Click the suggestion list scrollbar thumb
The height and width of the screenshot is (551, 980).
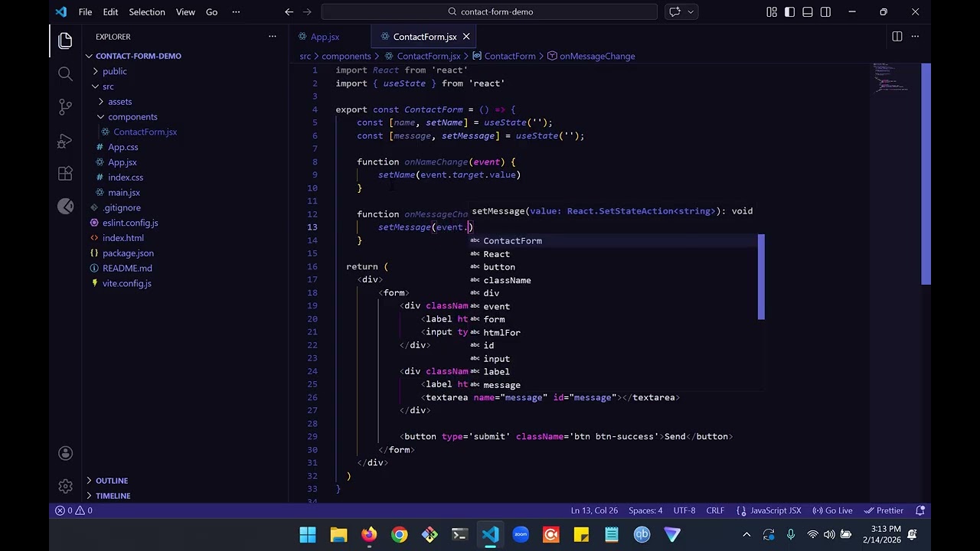[761, 277]
